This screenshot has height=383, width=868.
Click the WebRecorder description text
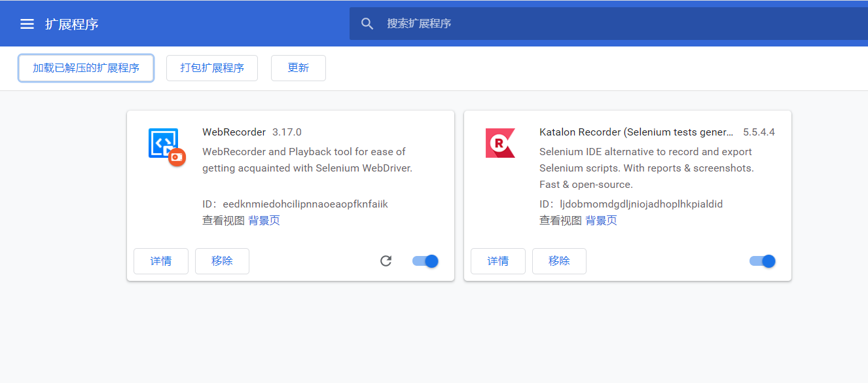coord(308,160)
